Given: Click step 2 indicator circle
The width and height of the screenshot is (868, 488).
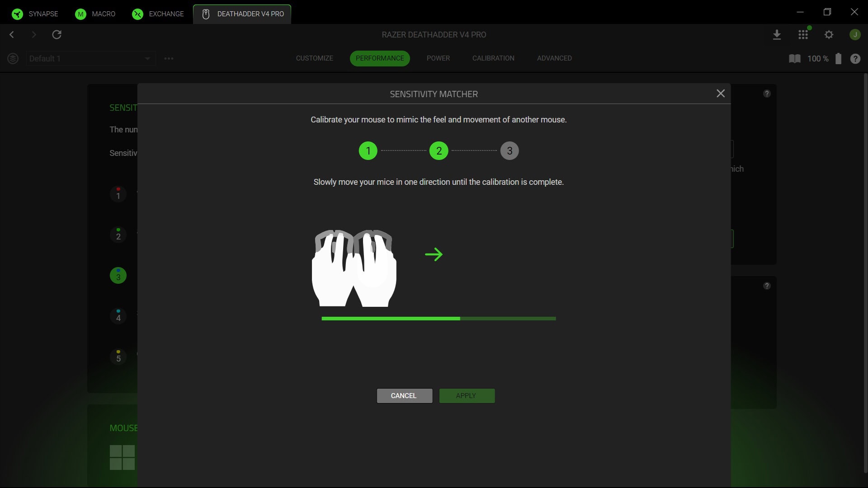Looking at the screenshot, I should (x=439, y=150).
